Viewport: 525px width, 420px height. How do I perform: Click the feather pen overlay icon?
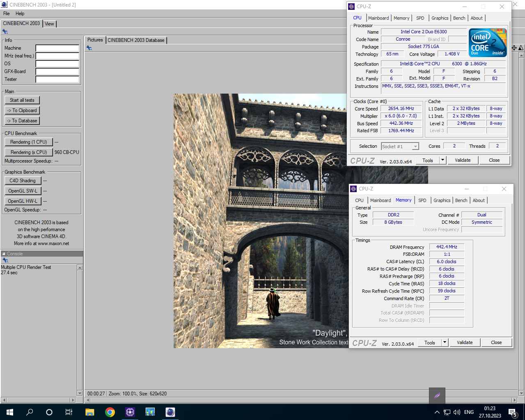437,396
